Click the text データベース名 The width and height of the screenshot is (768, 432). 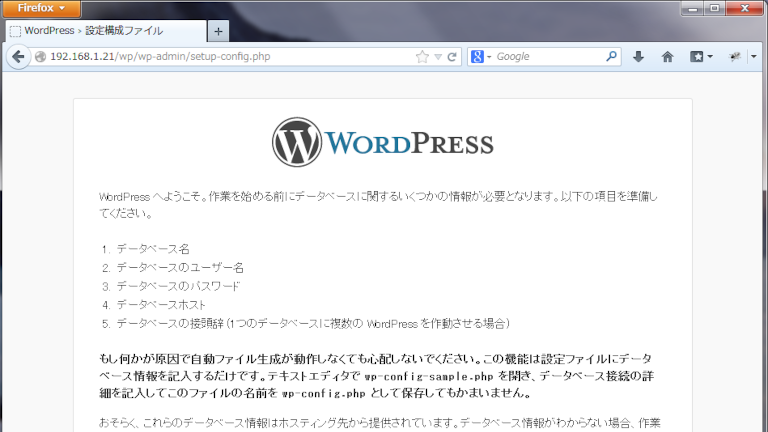153,249
